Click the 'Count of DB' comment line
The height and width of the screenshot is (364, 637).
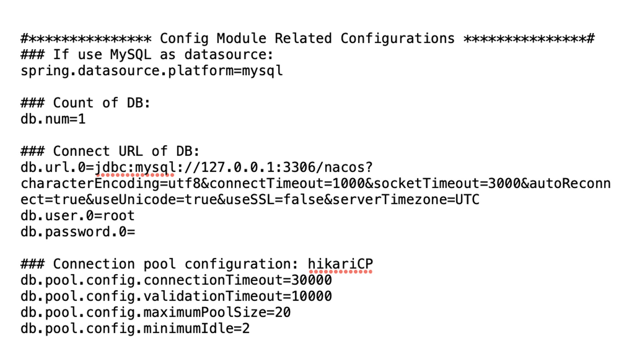85,103
